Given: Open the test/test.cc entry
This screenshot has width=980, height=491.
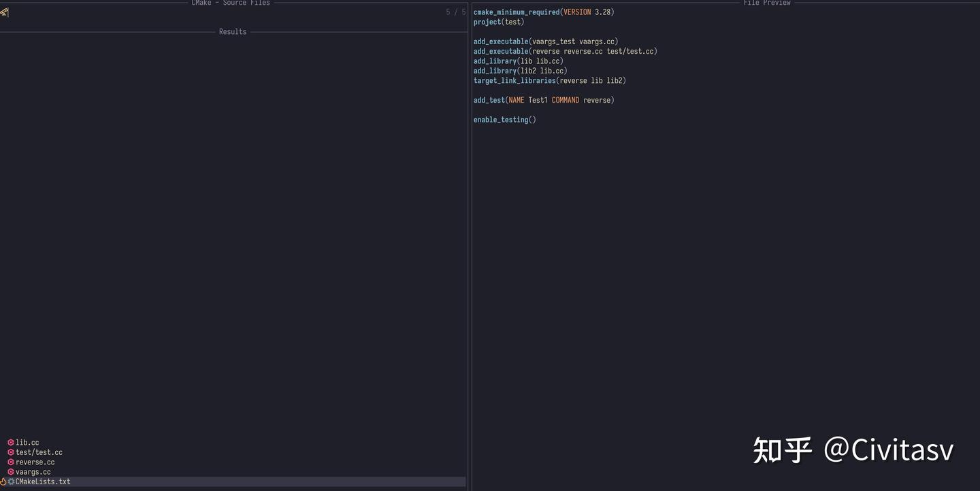Looking at the screenshot, I should pos(39,452).
